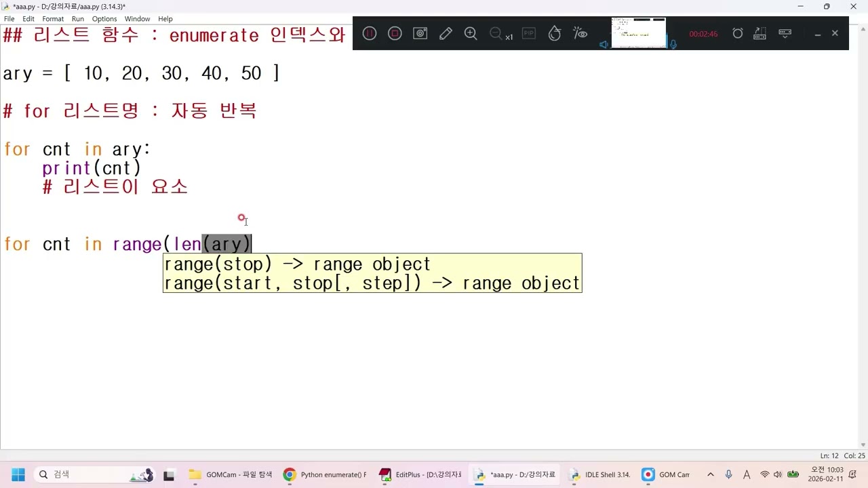Open the scheduled recording alarm icon
The height and width of the screenshot is (488, 868).
[738, 33]
